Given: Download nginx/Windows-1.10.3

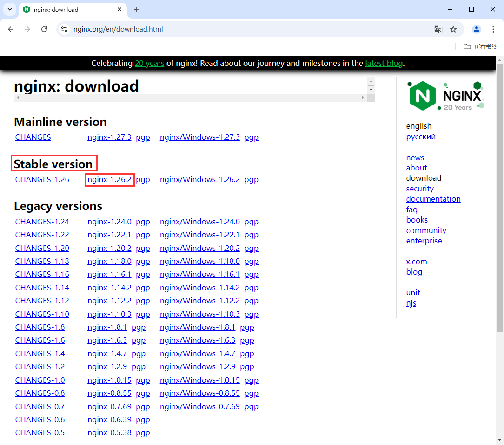Looking at the screenshot, I should (199, 314).
